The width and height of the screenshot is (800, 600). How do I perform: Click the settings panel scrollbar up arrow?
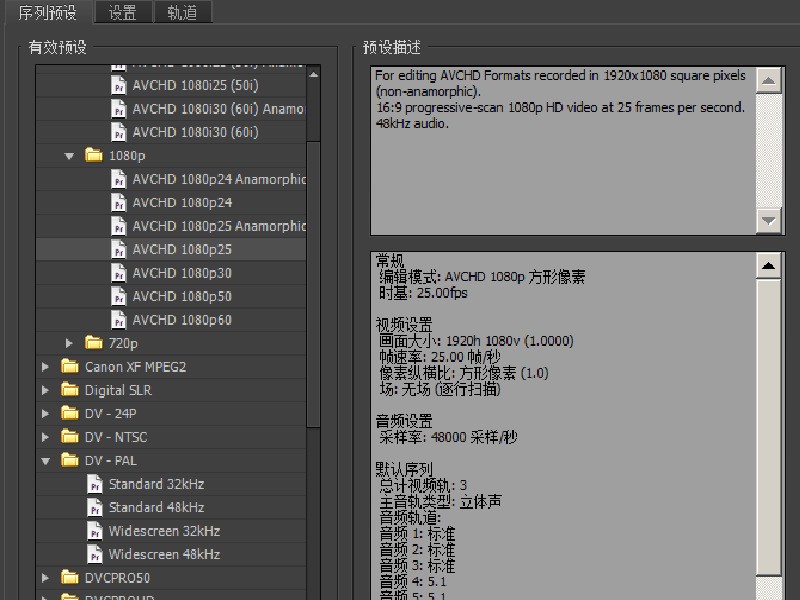pyautogui.click(x=767, y=264)
